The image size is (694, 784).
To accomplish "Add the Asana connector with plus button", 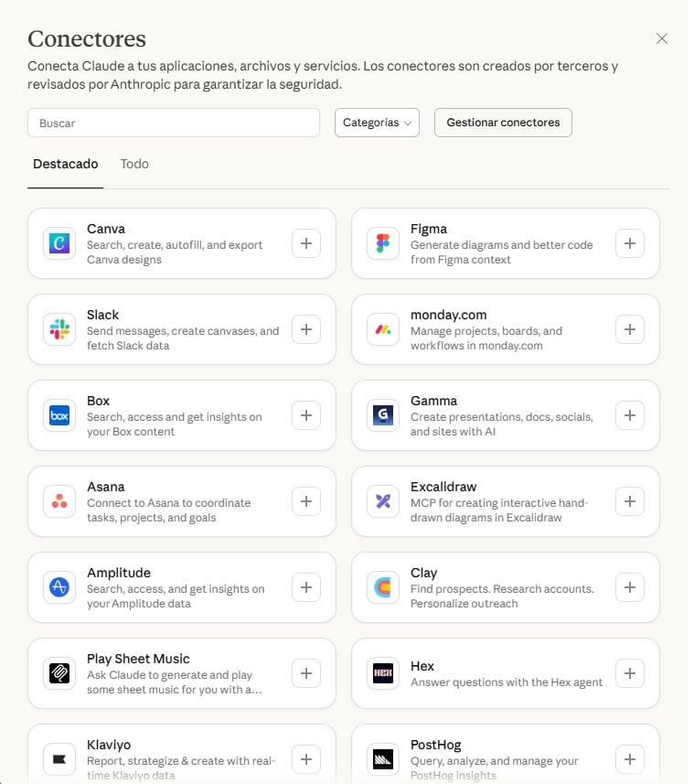I will coord(306,501).
